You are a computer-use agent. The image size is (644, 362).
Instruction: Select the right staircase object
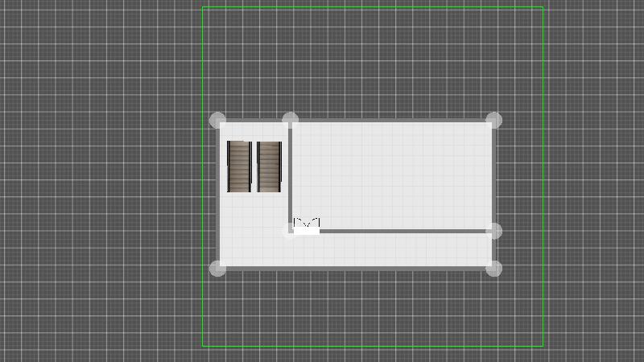coord(269,167)
